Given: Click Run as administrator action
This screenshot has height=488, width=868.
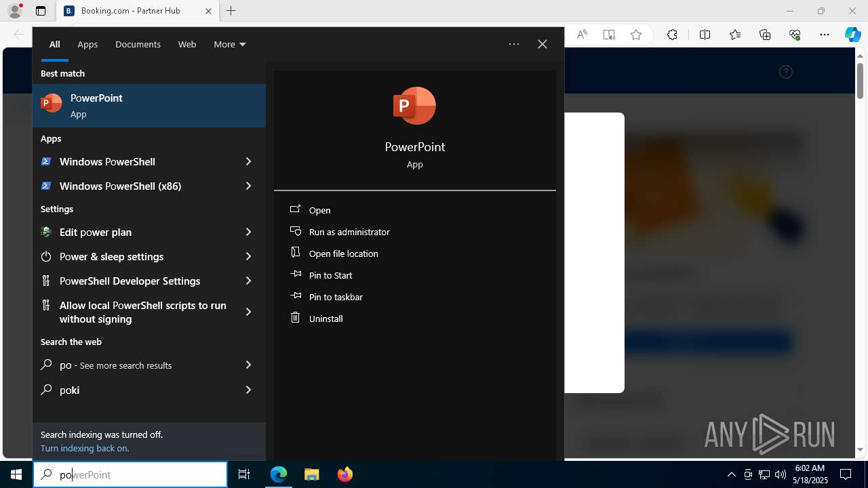Looking at the screenshot, I should click(x=349, y=232).
